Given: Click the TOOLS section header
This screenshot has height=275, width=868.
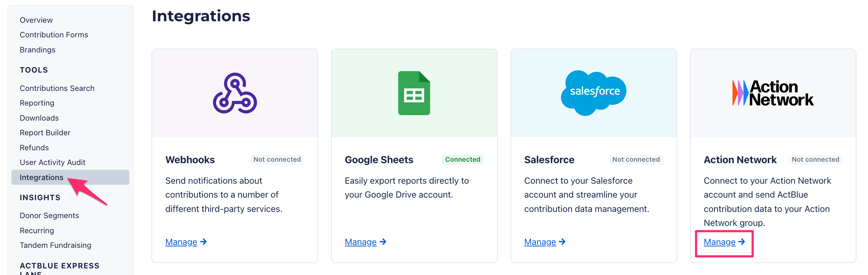Looking at the screenshot, I should [x=34, y=70].
